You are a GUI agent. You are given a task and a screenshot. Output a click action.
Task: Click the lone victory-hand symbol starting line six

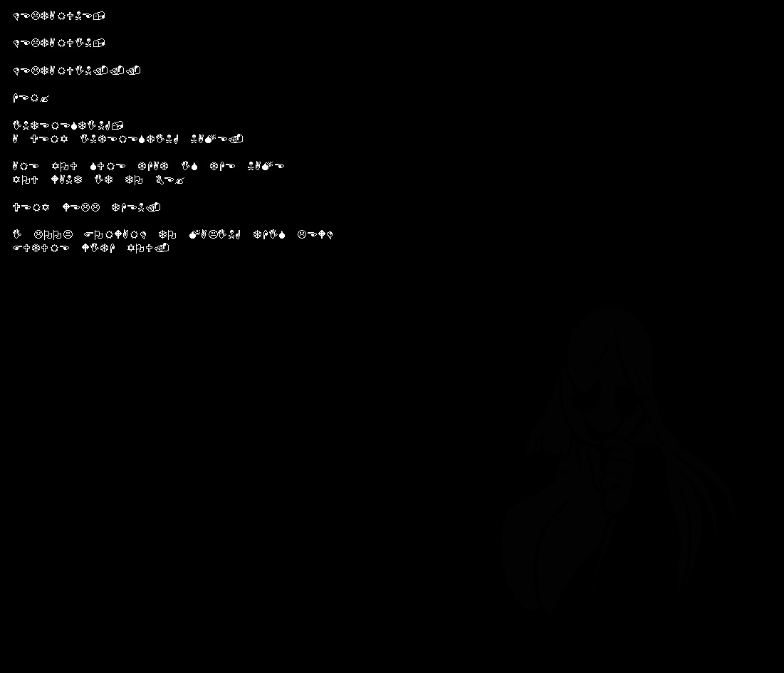[x=16, y=139]
